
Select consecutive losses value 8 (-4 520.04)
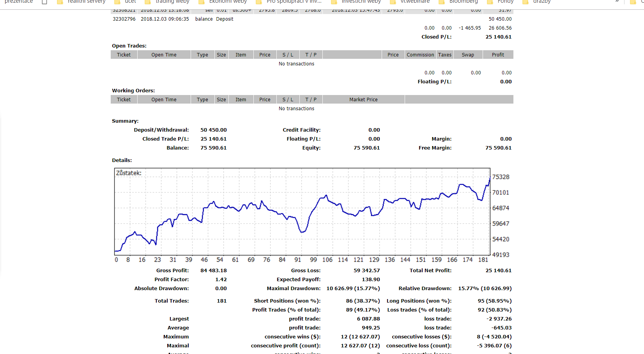click(x=494, y=337)
